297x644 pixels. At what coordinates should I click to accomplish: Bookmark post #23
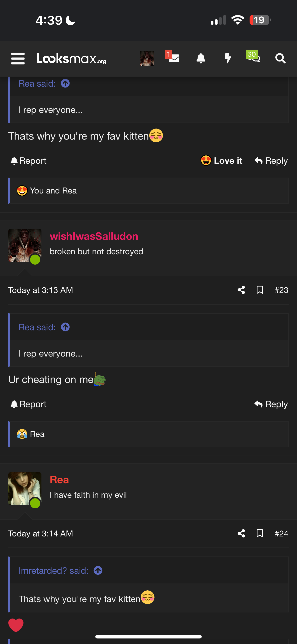(x=260, y=290)
